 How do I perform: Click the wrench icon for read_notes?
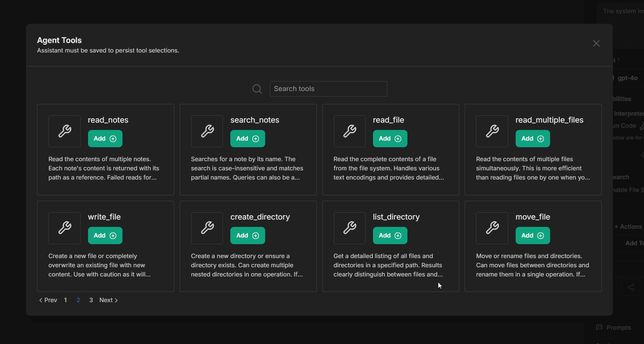pos(65,131)
